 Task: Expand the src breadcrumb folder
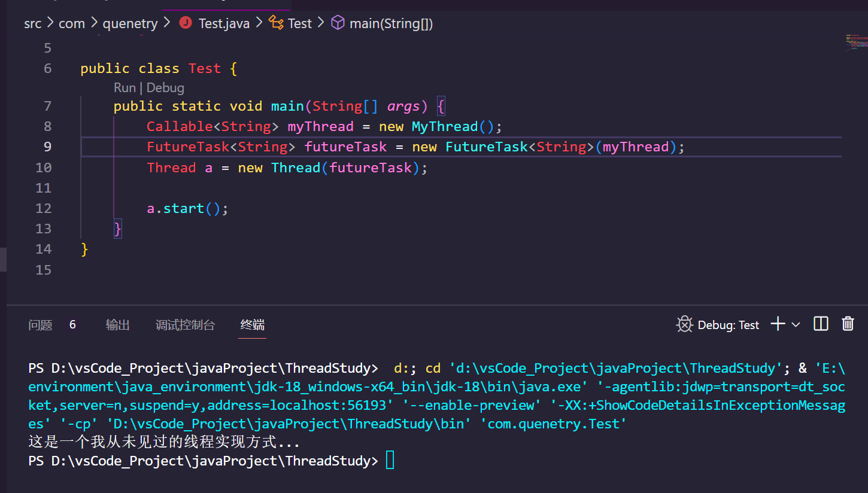[33, 24]
